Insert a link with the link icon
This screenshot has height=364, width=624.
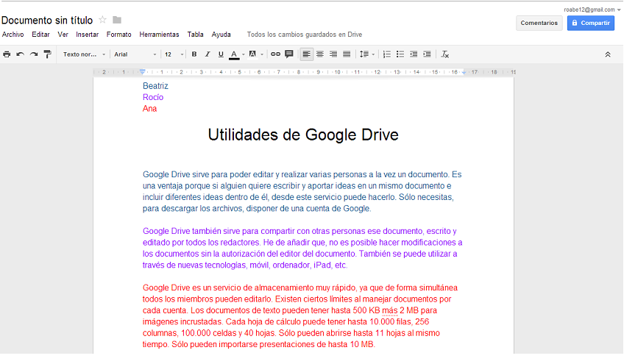[x=275, y=54]
